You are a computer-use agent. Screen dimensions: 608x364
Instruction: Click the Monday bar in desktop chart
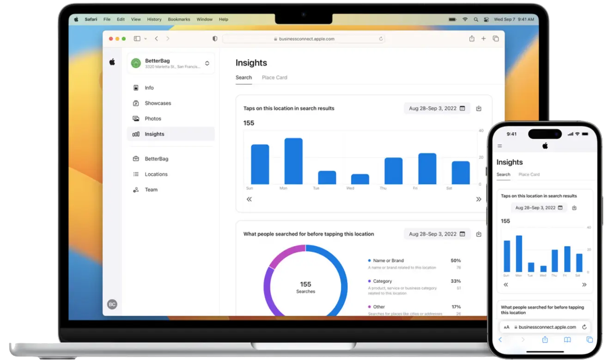[293, 161]
